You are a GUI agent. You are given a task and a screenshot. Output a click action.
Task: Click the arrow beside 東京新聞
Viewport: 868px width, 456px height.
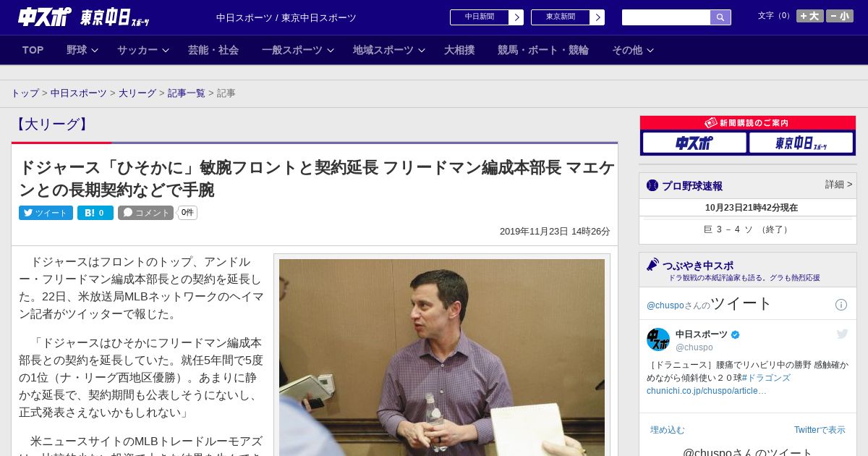pos(597,17)
